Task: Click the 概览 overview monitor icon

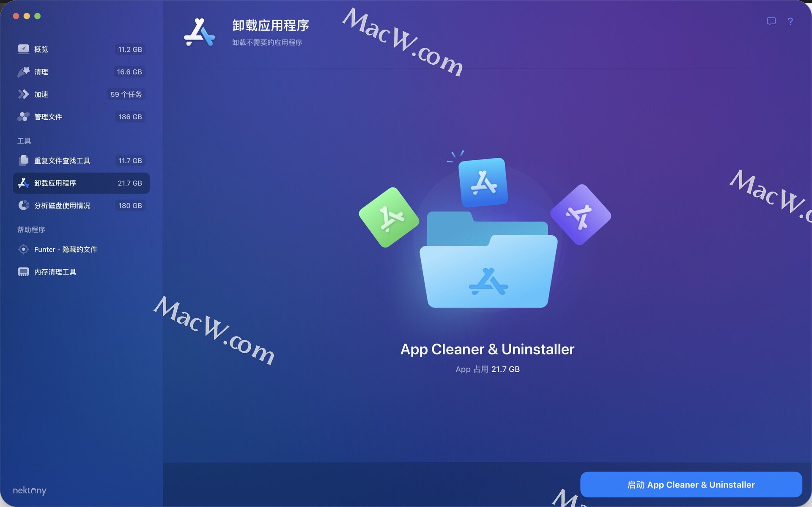Action: click(23, 49)
